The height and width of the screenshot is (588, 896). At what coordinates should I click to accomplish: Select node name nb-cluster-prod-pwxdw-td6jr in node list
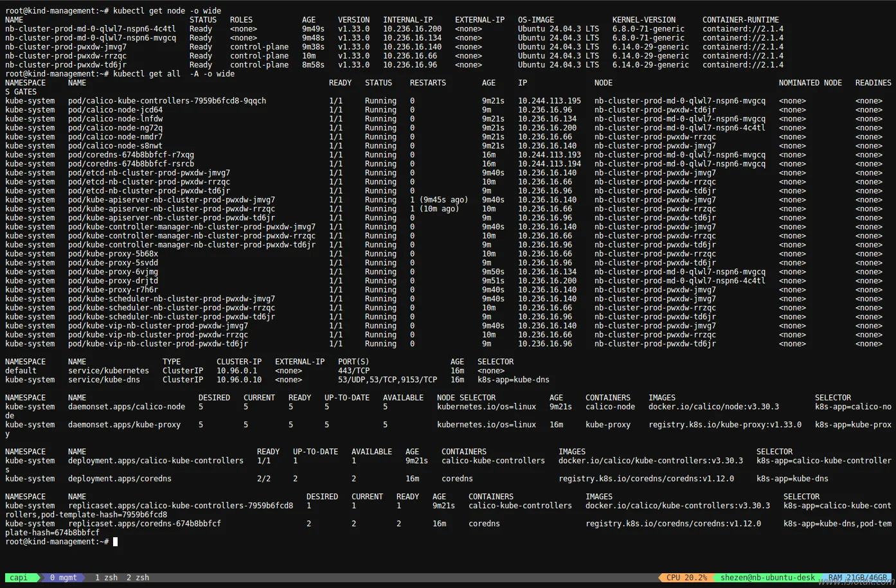pos(66,65)
